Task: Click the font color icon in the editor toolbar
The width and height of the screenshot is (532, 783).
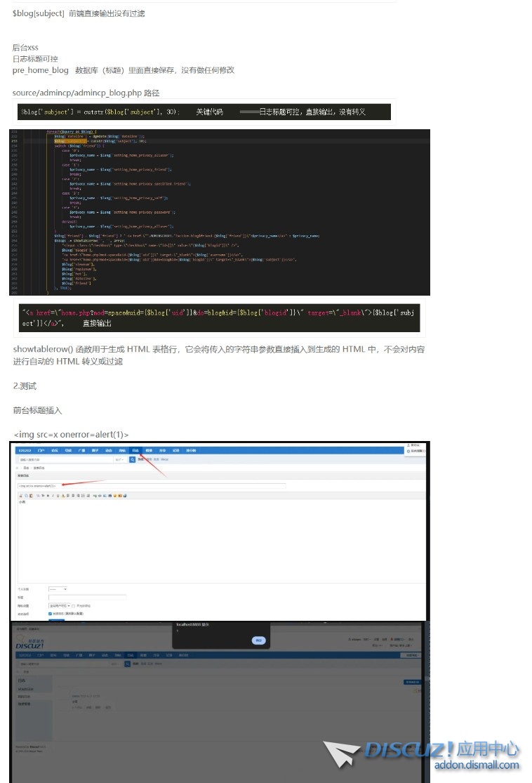Action: point(63,495)
